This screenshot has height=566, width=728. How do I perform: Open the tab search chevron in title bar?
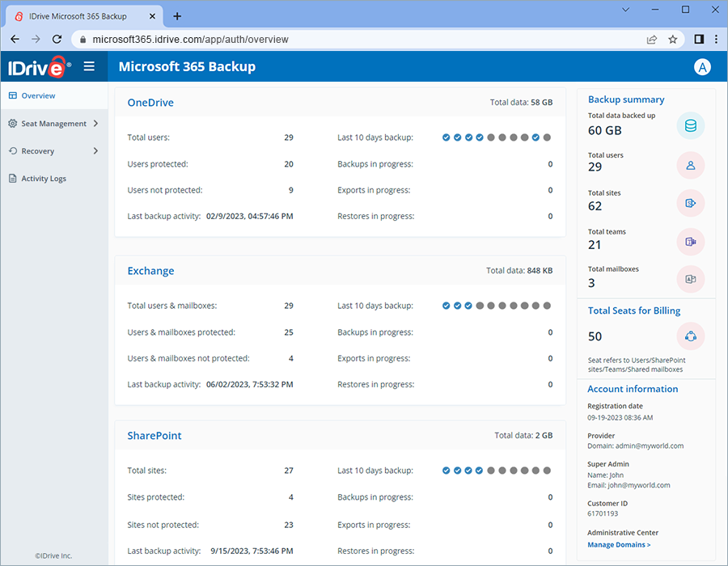[625, 10]
